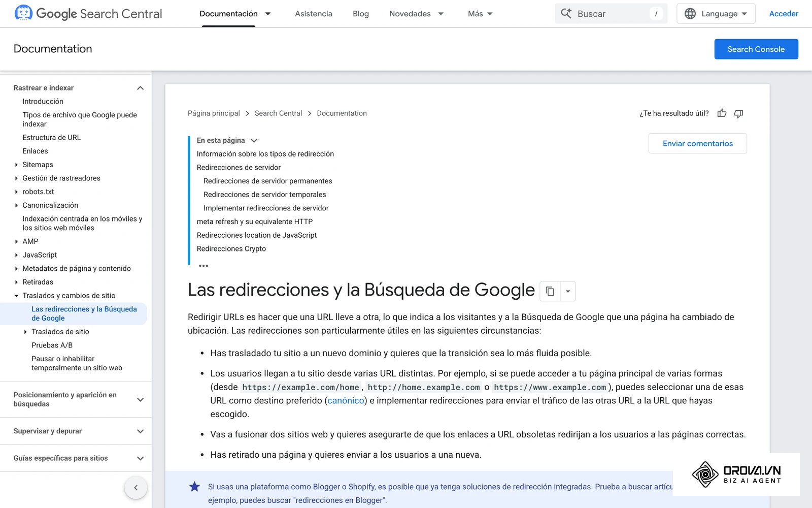Click the star icon in the note box
Screen dimensions: 812x508
194,487
